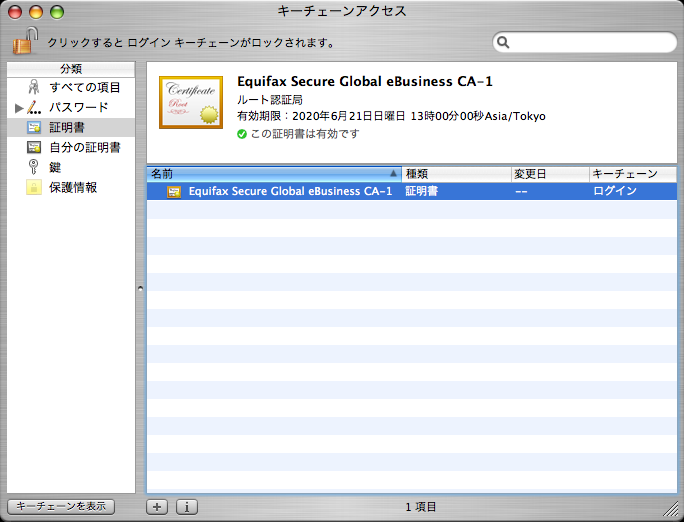The height and width of the screenshot is (522, 684).
Task: Click the large Certificate Root thumbnail
Action: point(191,102)
